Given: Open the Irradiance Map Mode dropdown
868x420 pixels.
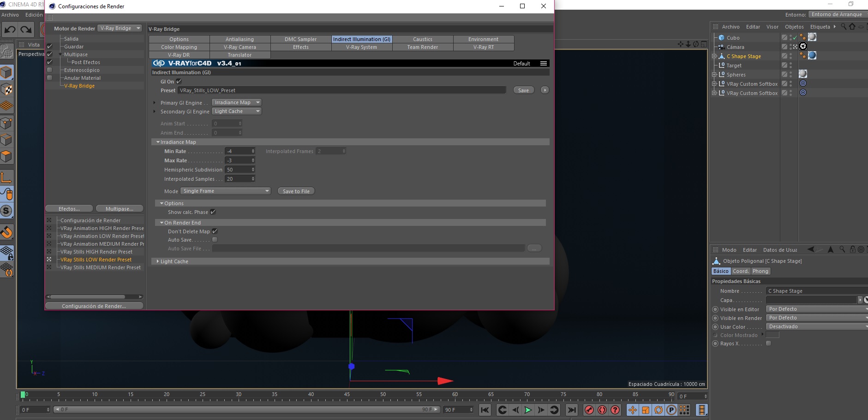Looking at the screenshot, I should click(226, 191).
